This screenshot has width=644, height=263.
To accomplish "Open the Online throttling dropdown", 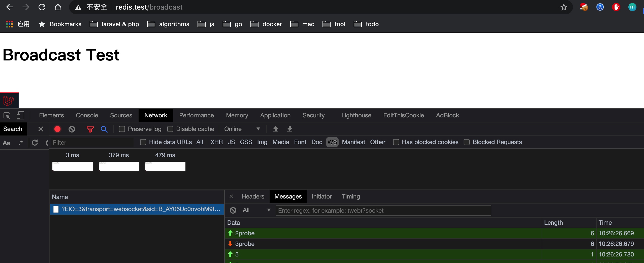I will 242,129.
